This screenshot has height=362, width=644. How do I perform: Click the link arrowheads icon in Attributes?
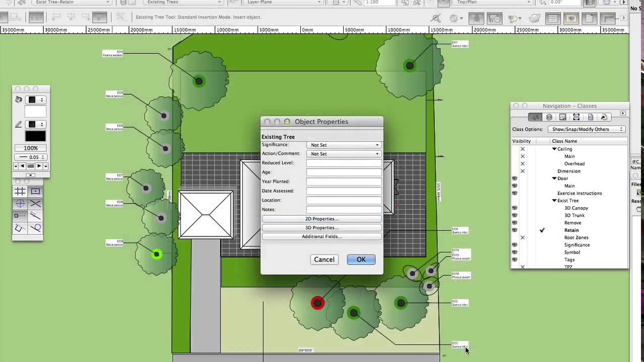[x=31, y=166]
